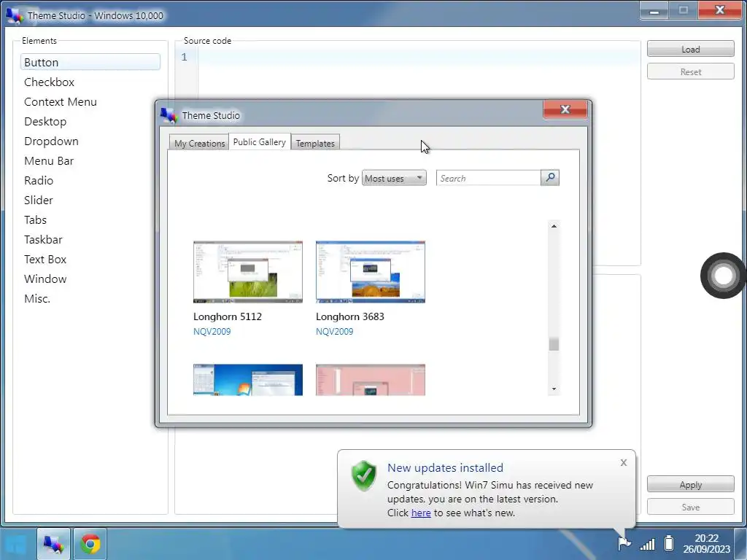Launch Chrome from the taskbar
This screenshot has width=747, height=560.
pyautogui.click(x=90, y=544)
